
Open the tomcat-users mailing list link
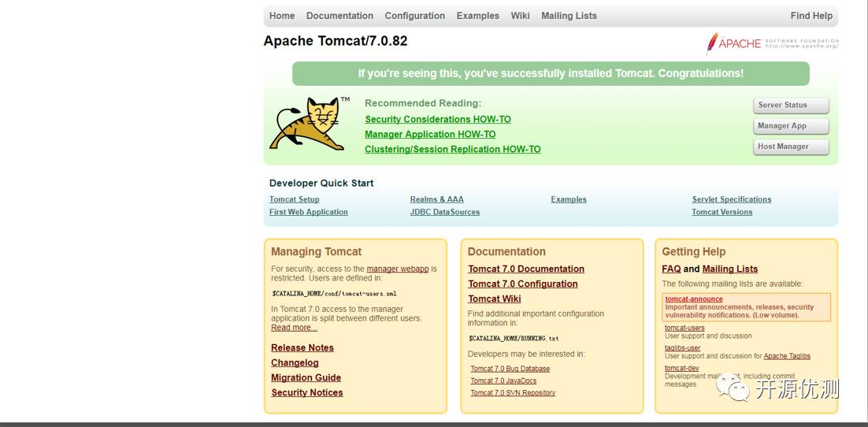pyautogui.click(x=684, y=328)
